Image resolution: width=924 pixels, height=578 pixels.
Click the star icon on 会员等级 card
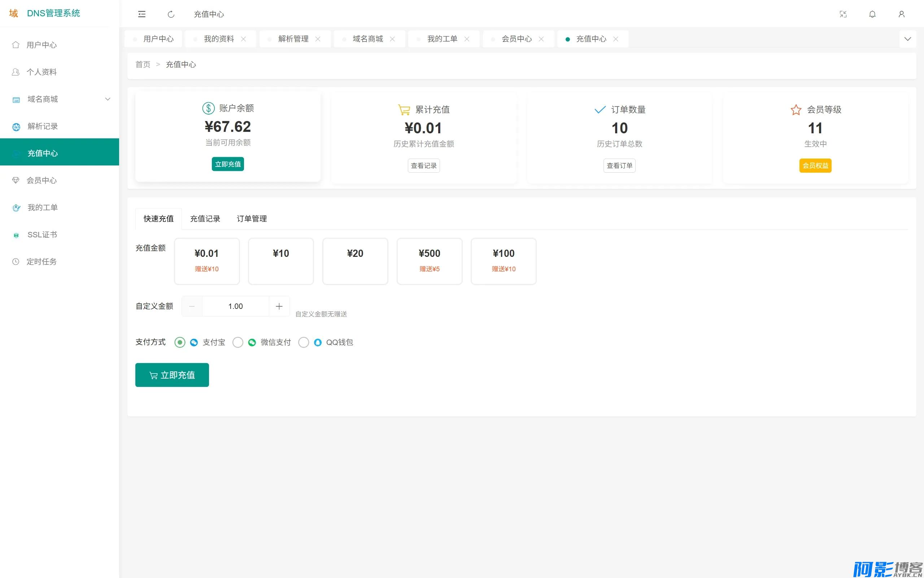click(x=796, y=110)
